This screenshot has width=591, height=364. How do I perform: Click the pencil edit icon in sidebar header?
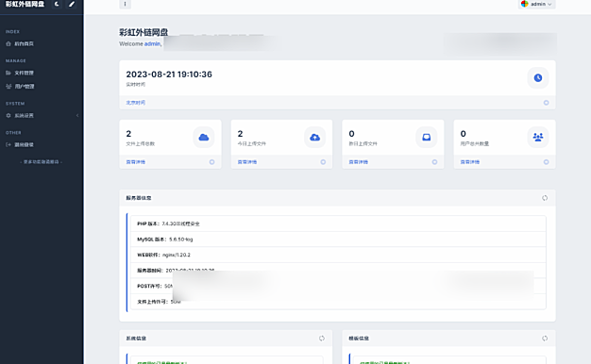pyautogui.click(x=71, y=4)
